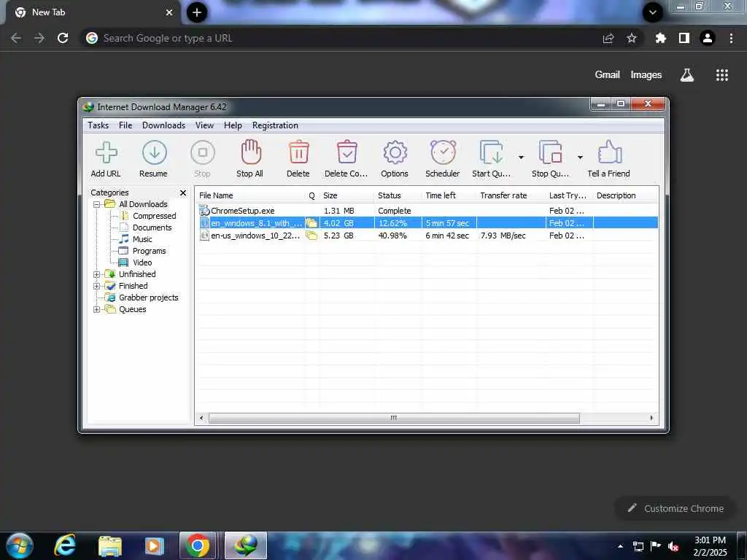Select Grabber projects in the tree
Screen dimensions: 747x560
pyautogui.click(x=149, y=297)
